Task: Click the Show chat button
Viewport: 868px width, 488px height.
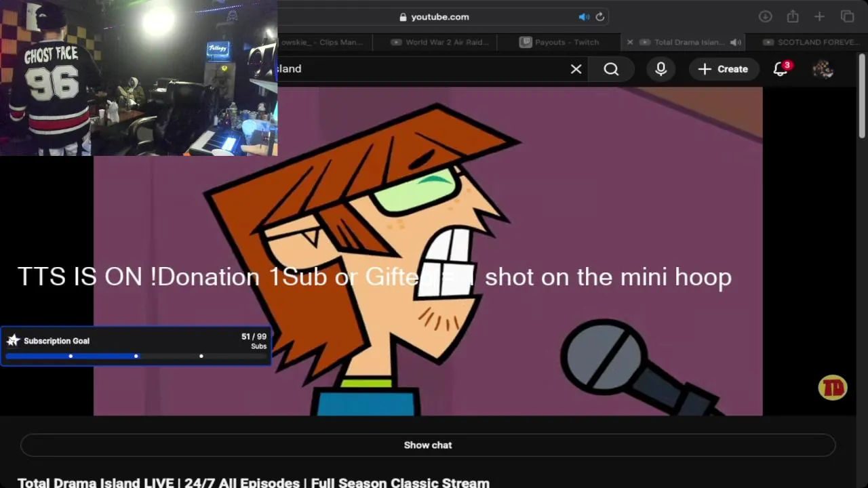Action: point(428,445)
